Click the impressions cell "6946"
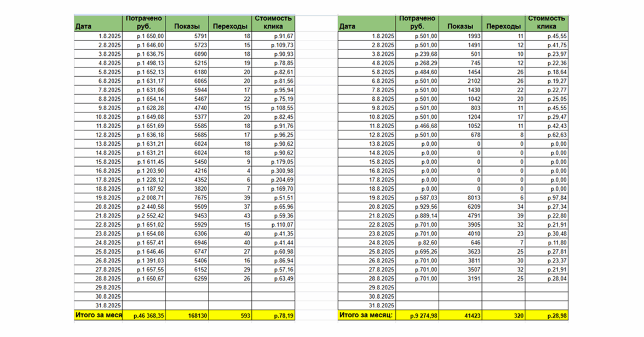The width and height of the screenshot is (644, 337). pos(187,243)
